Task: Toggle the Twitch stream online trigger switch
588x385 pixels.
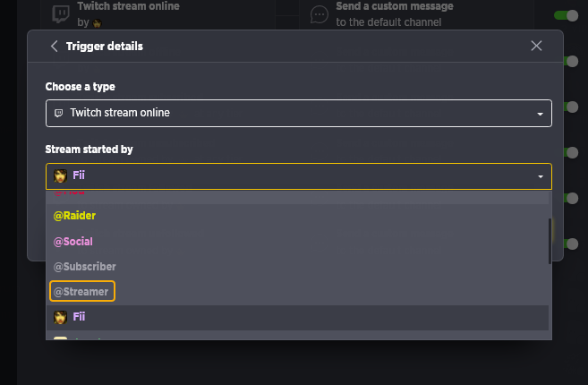Action: click(x=566, y=15)
